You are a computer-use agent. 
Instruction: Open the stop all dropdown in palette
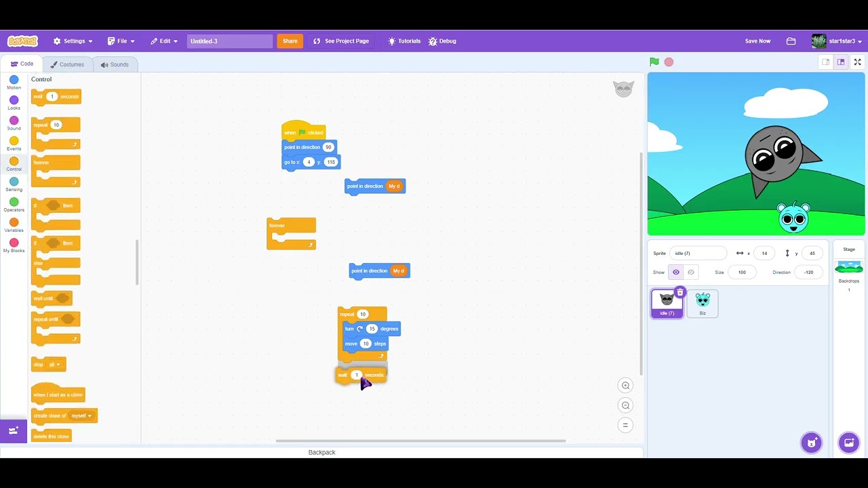click(x=54, y=365)
